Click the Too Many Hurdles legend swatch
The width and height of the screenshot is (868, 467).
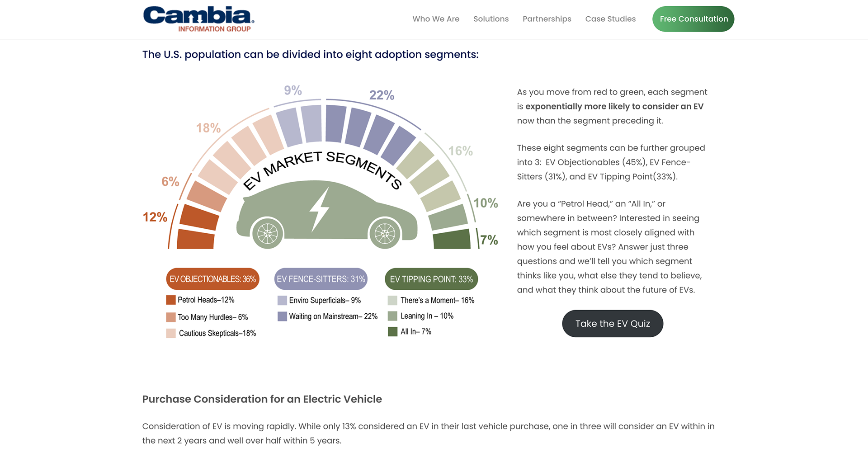[x=171, y=317]
